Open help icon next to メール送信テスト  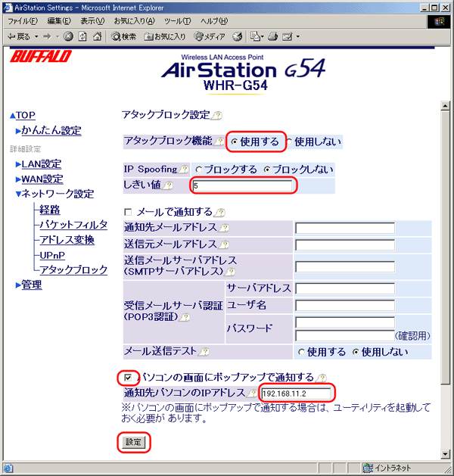204,352
